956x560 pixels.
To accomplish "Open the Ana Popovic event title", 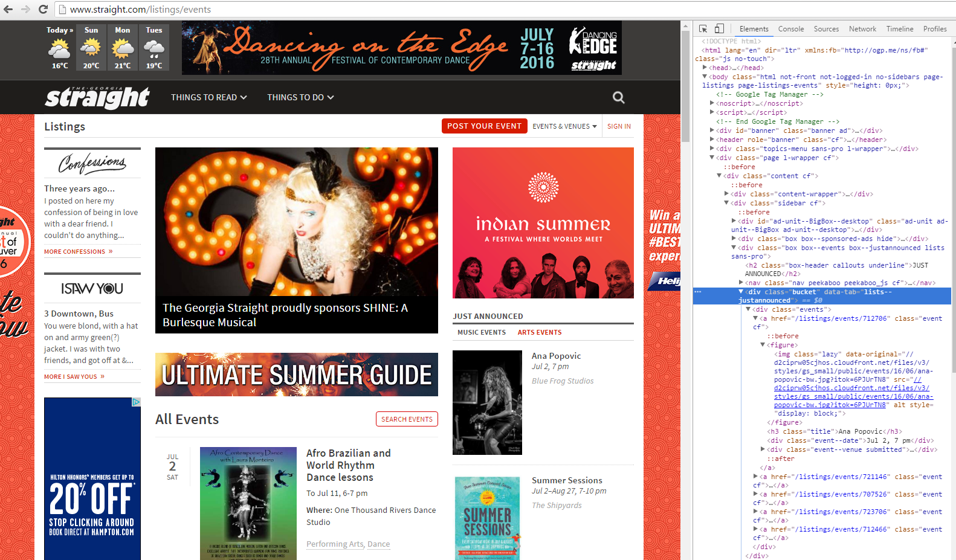I will [x=556, y=356].
